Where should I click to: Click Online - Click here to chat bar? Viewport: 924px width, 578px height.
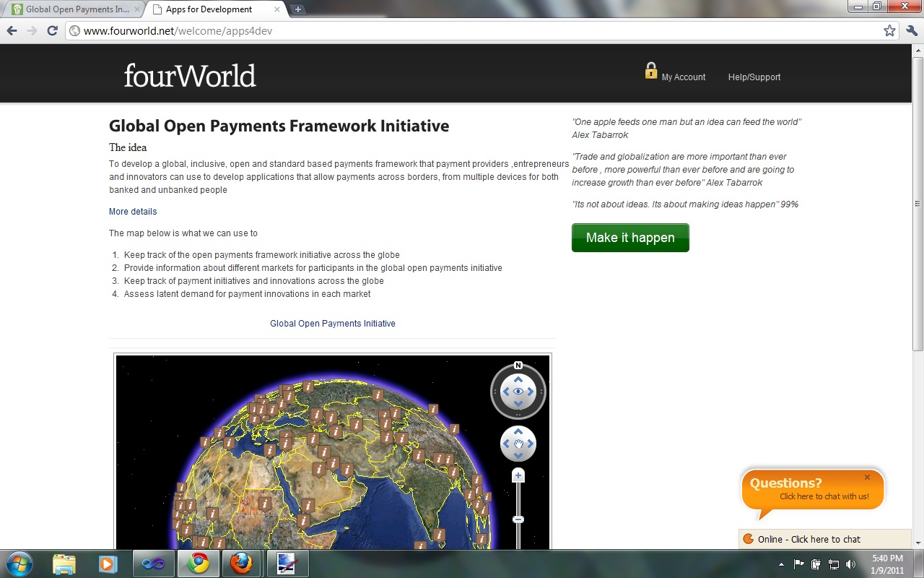[x=824, y=539]
